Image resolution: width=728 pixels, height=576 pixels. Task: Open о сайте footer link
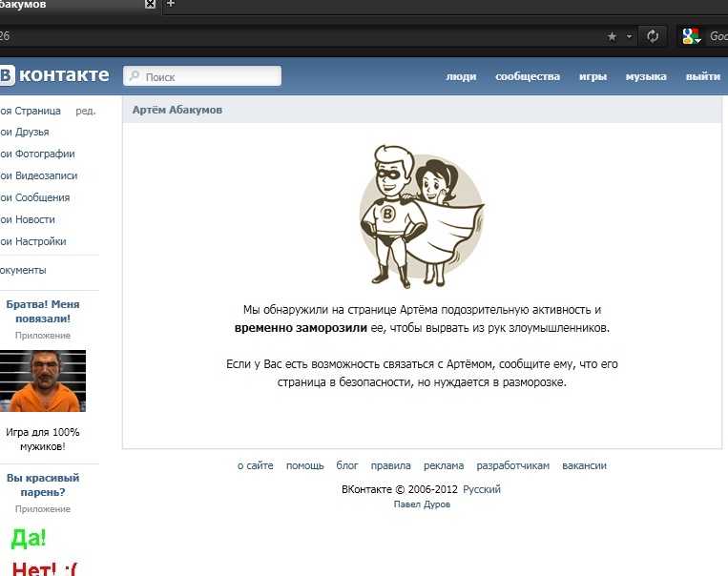pos(256,465)
